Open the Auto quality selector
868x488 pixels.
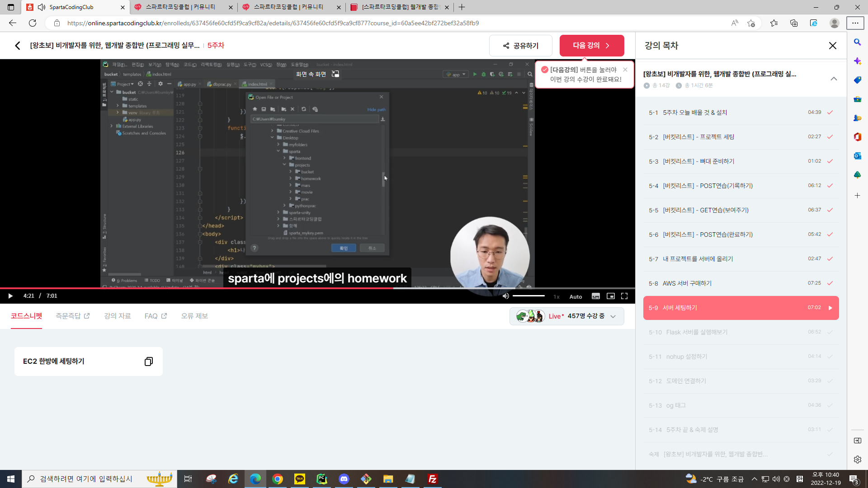tap(576, 296)
